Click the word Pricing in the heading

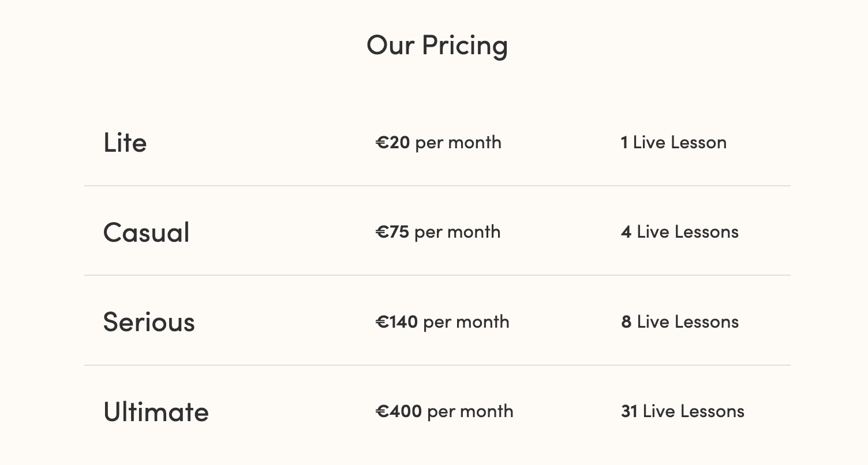point(465,46)
